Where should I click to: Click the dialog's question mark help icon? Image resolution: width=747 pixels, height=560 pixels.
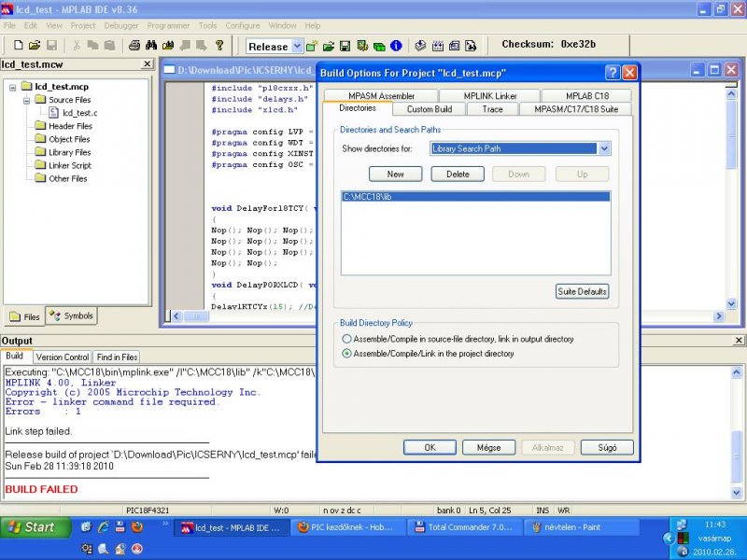[613, 73]
